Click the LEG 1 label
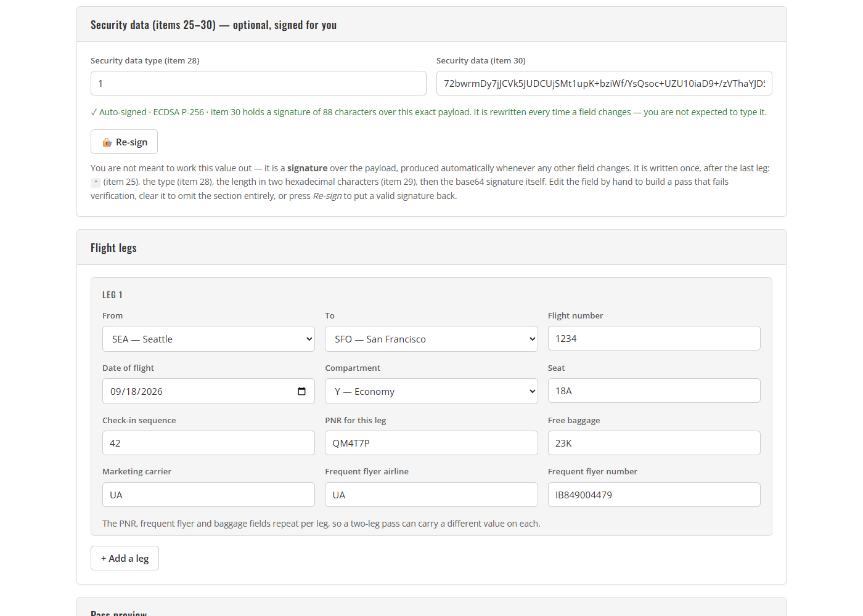 [112, 295]
